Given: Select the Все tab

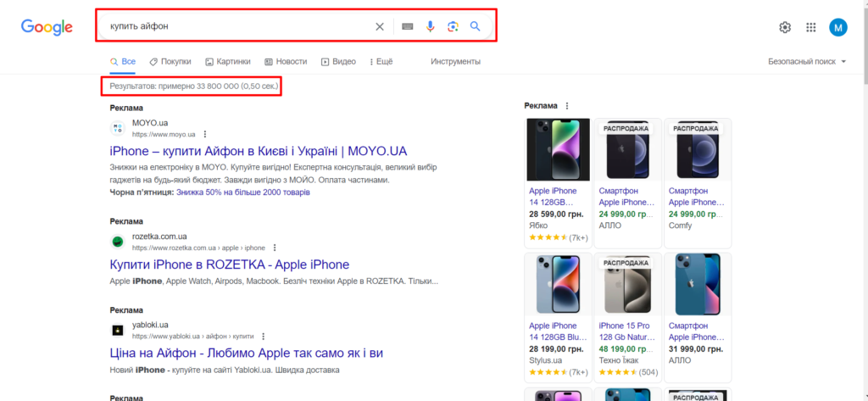Looking at the screenshot, I should tap(123, 62).
